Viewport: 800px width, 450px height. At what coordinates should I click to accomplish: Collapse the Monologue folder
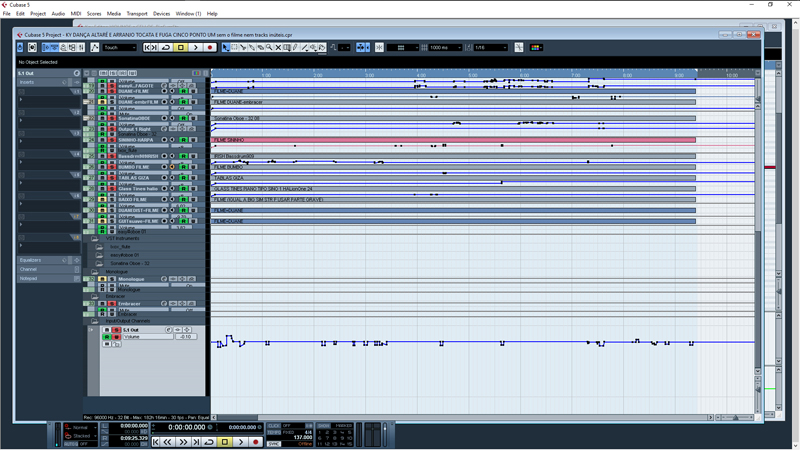pyautogui.click(x=94, y=271)
